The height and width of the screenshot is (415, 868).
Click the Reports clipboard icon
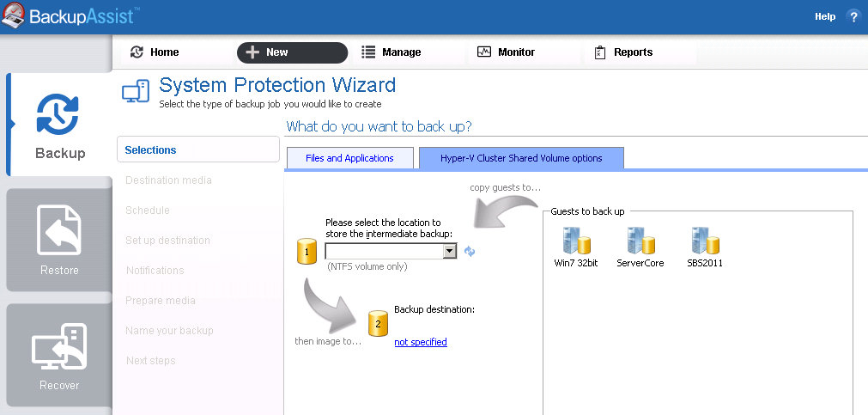point(599,52)
